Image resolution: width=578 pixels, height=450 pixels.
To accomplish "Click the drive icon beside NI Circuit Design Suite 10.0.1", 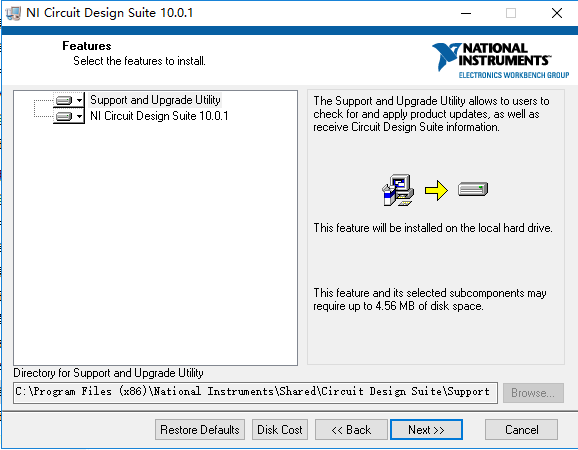I will pos(64,116).
